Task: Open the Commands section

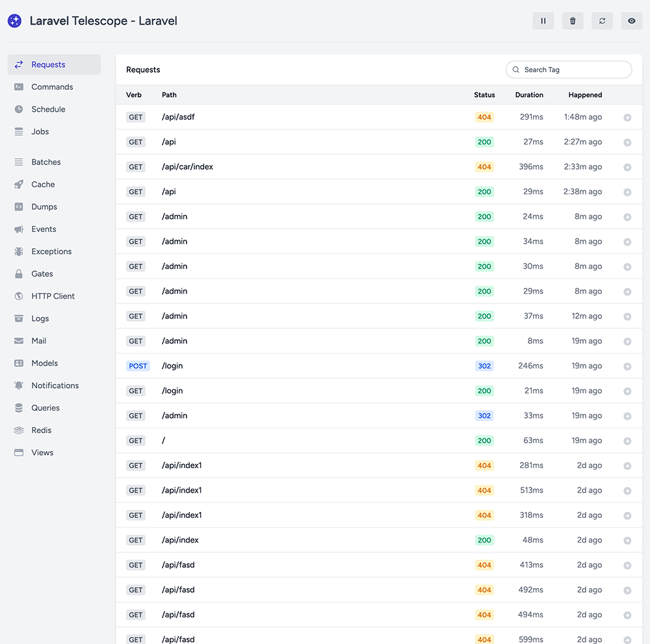Action: click(52, 87)
